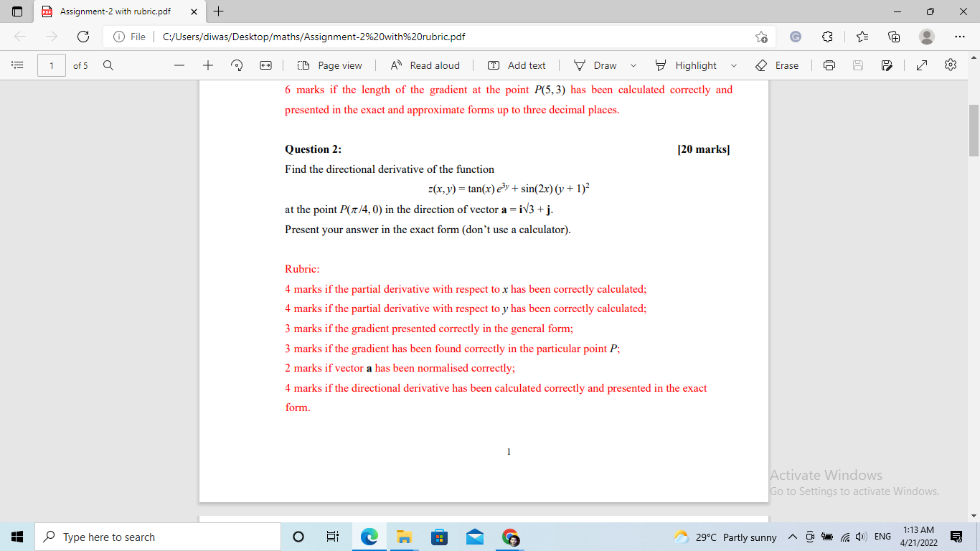Screen dimensions: 980x551
Task: Open the table of contents sidebar
Action: pyautogui.click(x=18, y=65)
